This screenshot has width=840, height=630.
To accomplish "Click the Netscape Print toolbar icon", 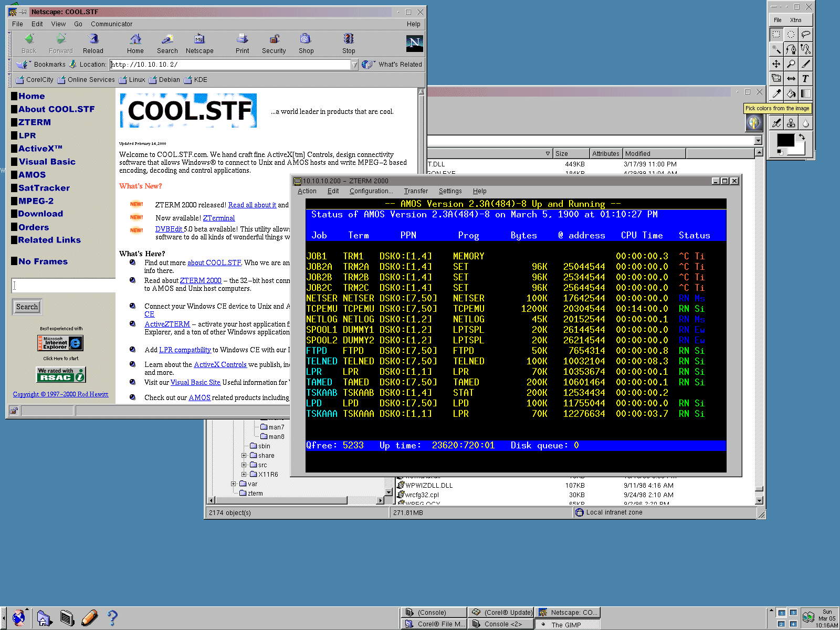I will click(242, 39).
